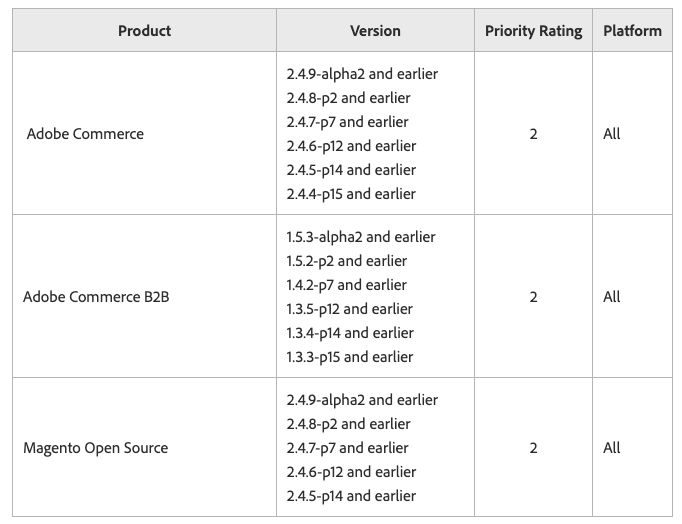The width and height of the screenshot is (682, 524).
Task: Select "1.5.3-alpha2 and earlier" version text
Action: (360, 237)
